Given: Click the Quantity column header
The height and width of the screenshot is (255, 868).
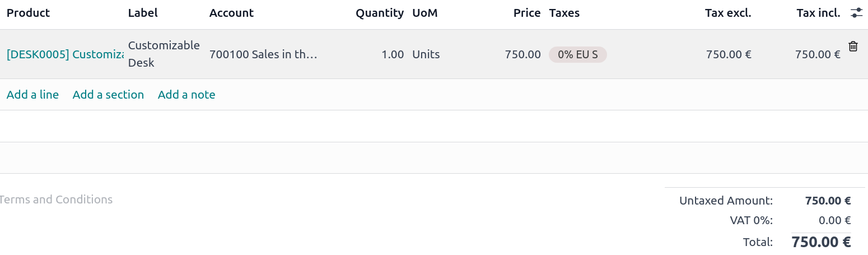Looking at the screenshot, I should [x=379, y=13].
